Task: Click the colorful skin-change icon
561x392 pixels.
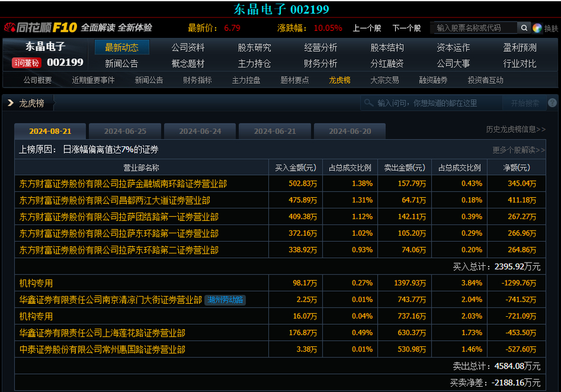Action: coord(537,28)
